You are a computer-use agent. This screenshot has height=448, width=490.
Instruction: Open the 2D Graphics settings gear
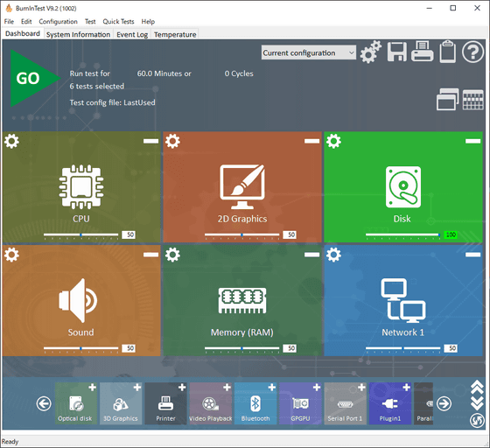click(x=173, y=141)
